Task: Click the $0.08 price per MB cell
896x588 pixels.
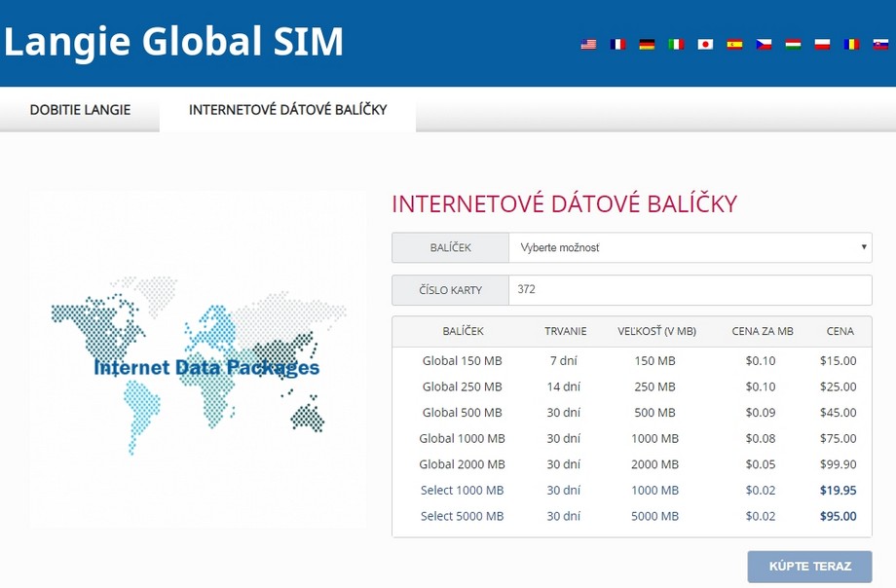Action: (x=761, y=438)
